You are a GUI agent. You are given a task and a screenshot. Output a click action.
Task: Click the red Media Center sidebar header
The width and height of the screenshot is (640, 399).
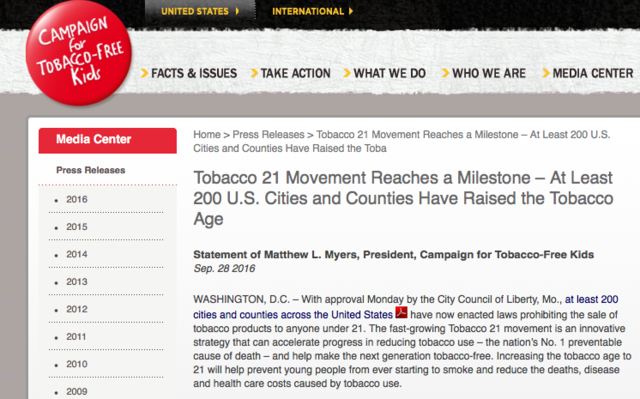tap(108, 140)
